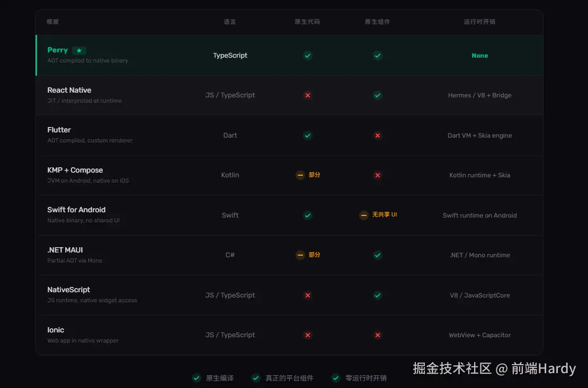Click the C# language cell
This screenshot has height=388, width=588.
230,255
